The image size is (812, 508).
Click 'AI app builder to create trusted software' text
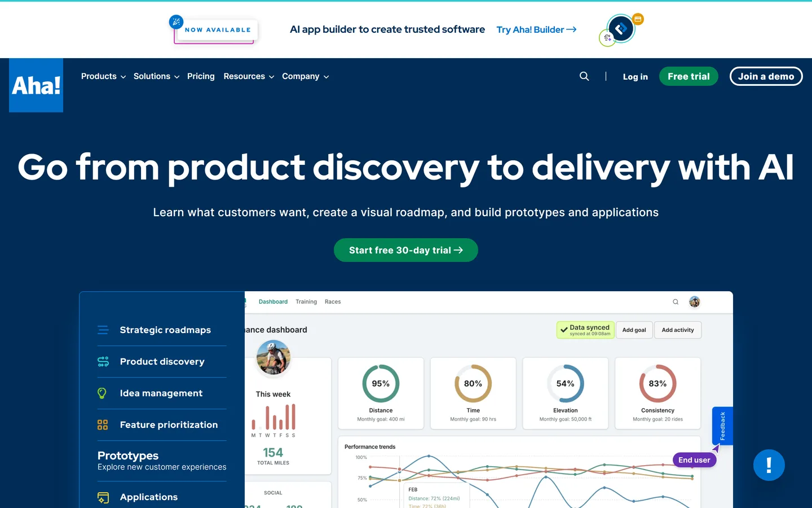[387, 29]
